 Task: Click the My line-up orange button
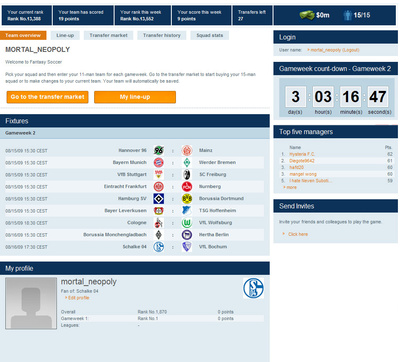click(x=135, y=97)
